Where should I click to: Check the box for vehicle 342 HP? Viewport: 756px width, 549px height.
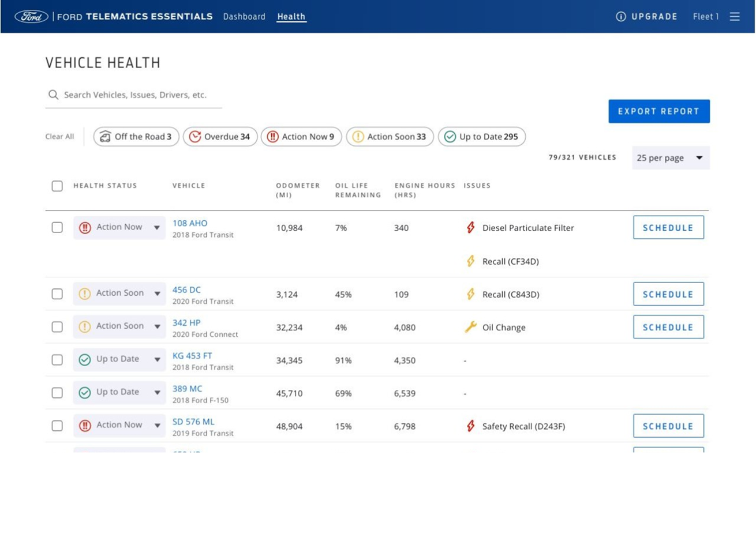[57, 327]
